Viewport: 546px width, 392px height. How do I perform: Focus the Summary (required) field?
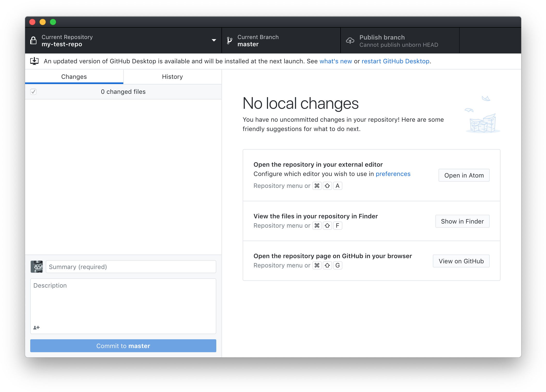131,267
